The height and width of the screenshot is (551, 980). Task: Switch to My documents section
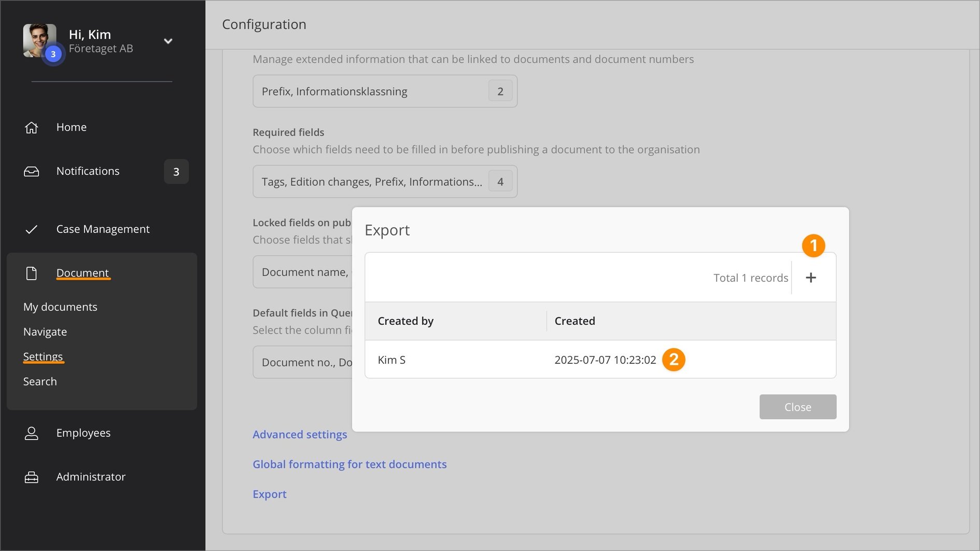pos(60,307)
